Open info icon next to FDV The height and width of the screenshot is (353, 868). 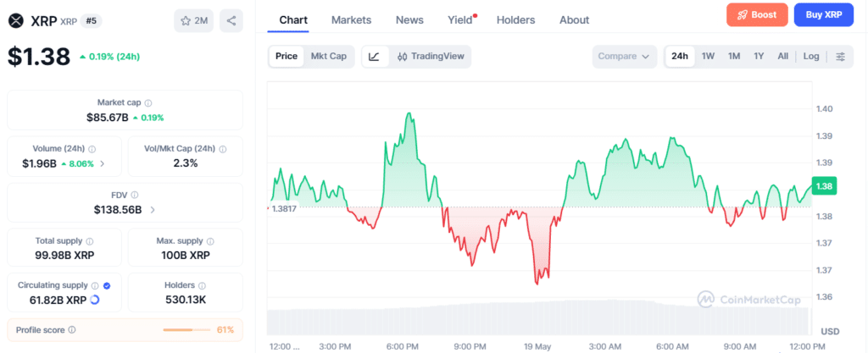pyautogui.click(x=135, y=195)
